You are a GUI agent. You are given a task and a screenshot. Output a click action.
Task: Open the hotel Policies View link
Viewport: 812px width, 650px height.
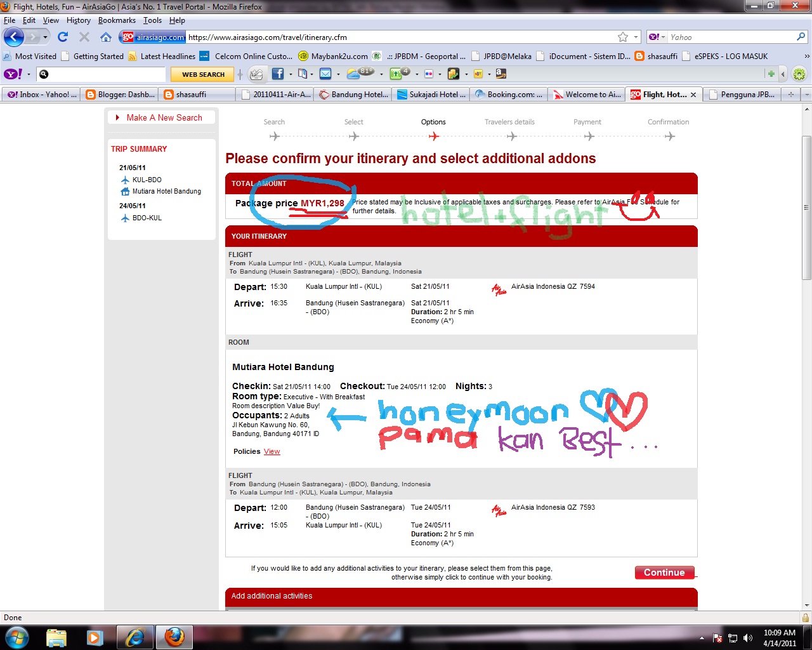click(x=272, y=451)
